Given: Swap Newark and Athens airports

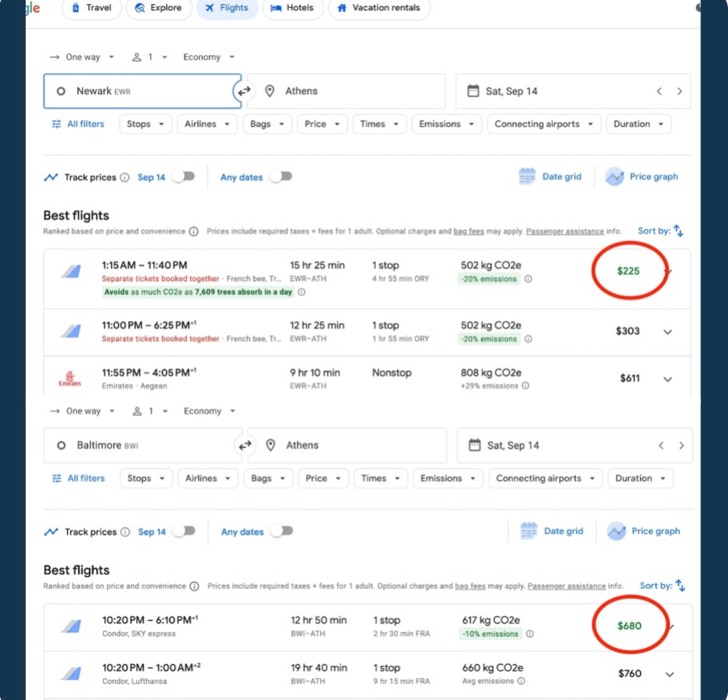Looking at the screenshot, I should click(244, 91).
